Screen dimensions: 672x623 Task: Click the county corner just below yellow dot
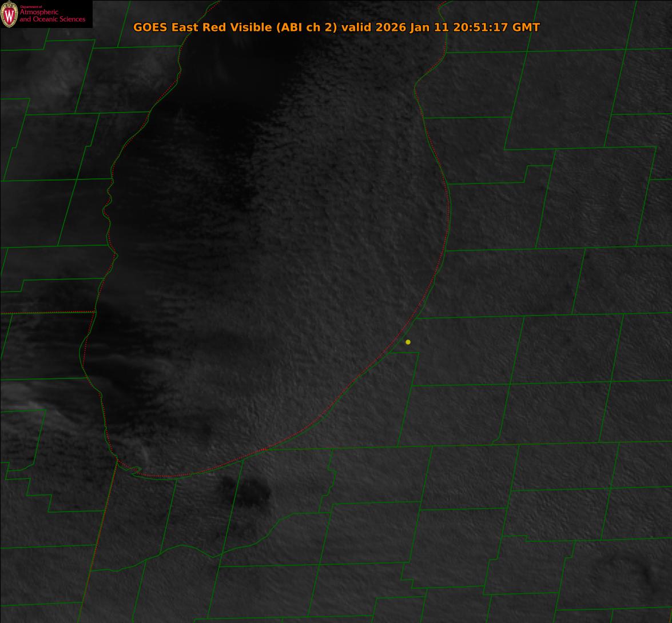(418, 353)
